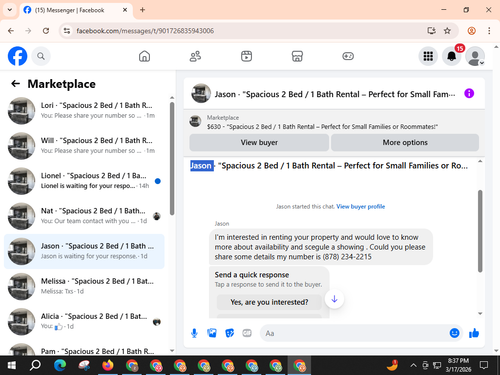Click the chat messages scrollbar
Viewport: 500px width, 375px height.
point(480,231)
